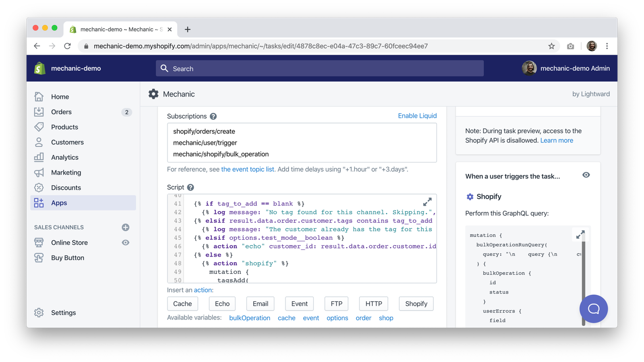Screen dimensions: 644x362
Task: Bookmark this page with star icon
Action: [551, 46]
